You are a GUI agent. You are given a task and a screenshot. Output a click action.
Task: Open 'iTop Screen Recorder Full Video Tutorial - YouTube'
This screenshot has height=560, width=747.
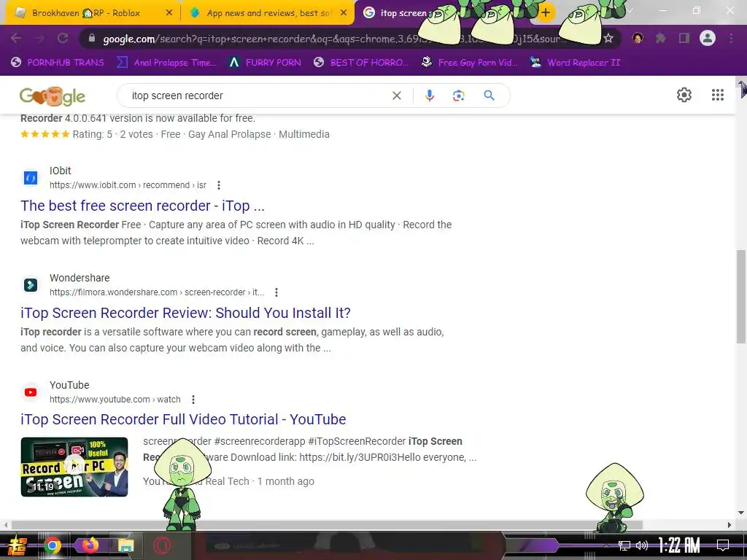pos(183,419)
